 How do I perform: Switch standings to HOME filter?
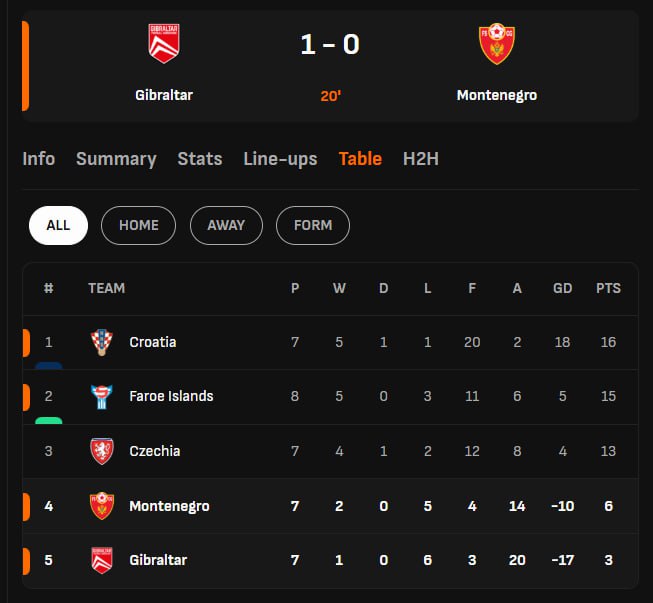(138, 225)
